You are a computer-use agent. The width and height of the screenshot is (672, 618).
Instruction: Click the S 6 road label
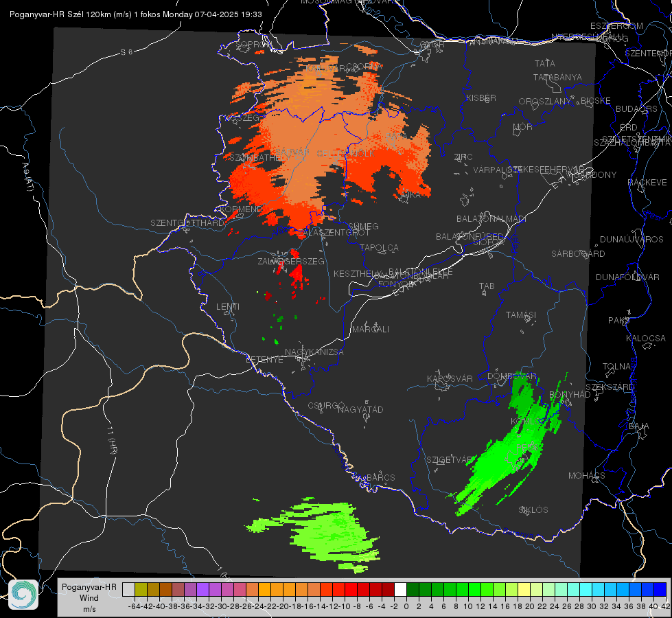tap(126, 52)
